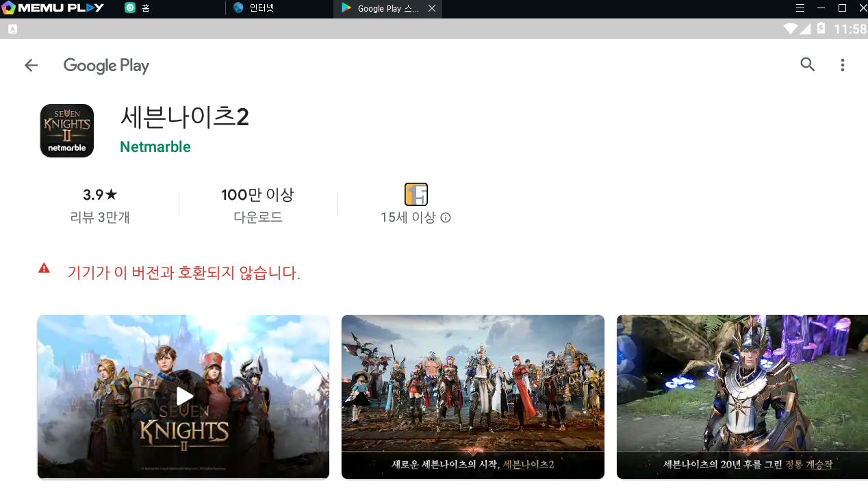The image size is (868, 492).
Task: Open the three-dot overflow menu
Action: tap(843, 65)
